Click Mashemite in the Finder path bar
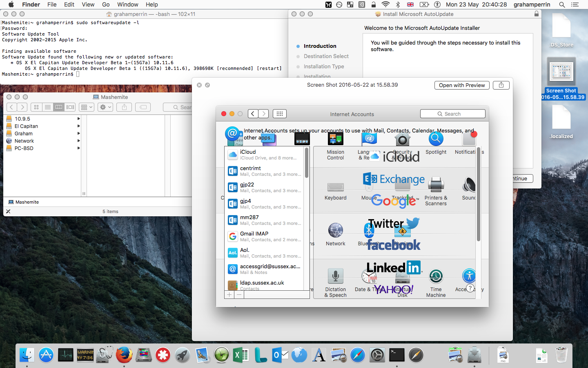Image resolution: width=588 pixels, height=368 pixels. [24, 202]
